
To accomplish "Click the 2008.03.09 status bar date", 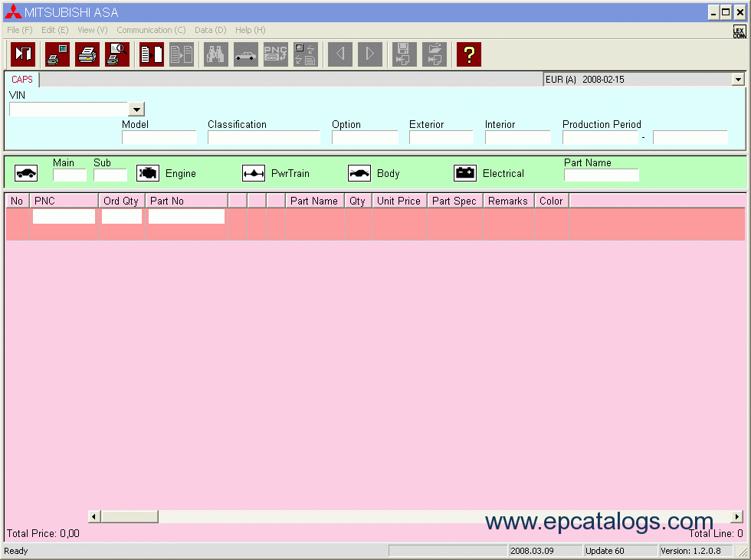I will point(545,551).
